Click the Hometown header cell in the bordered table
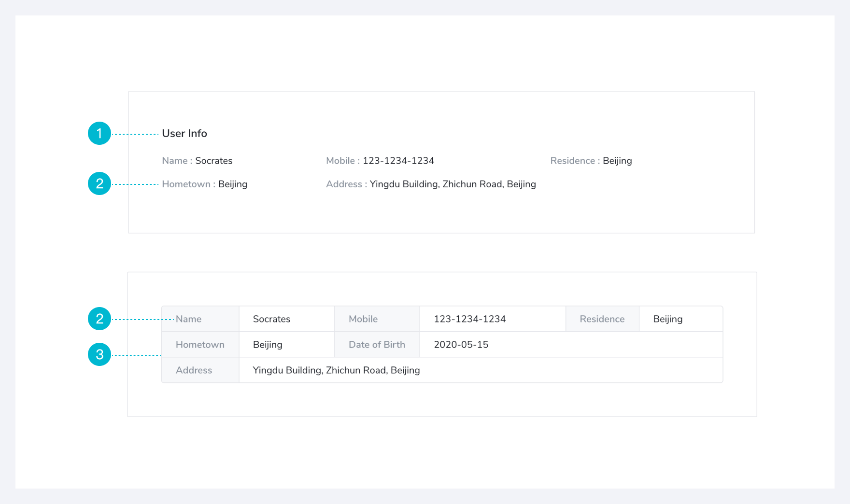The height and width of the screenshot is (504, 850). [x=200, y=345]
